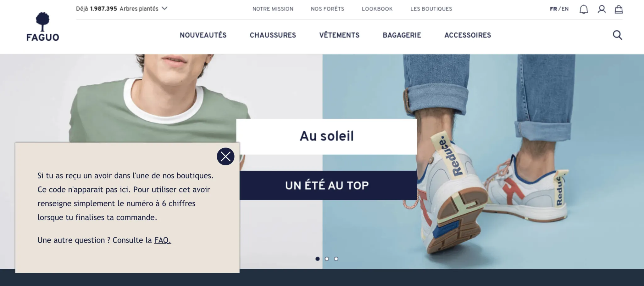Visit the Nos Forêts page
The image size is (644, 286).
[327, 9]
